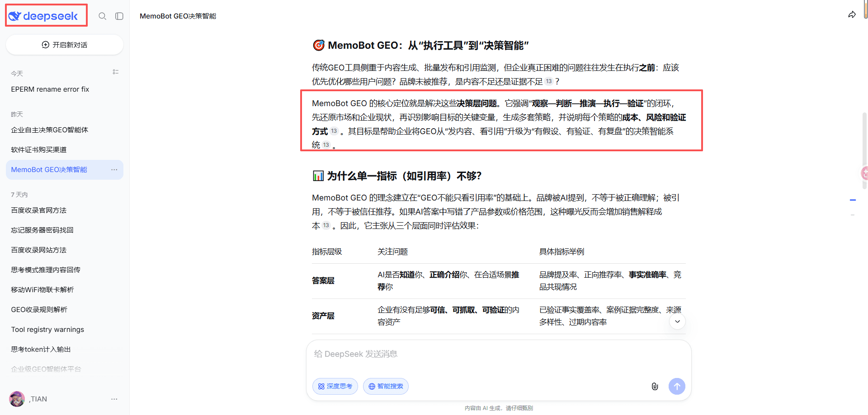Click the page title MemoBot GEO决策智能
868x415 pixels.
[178, 16]
